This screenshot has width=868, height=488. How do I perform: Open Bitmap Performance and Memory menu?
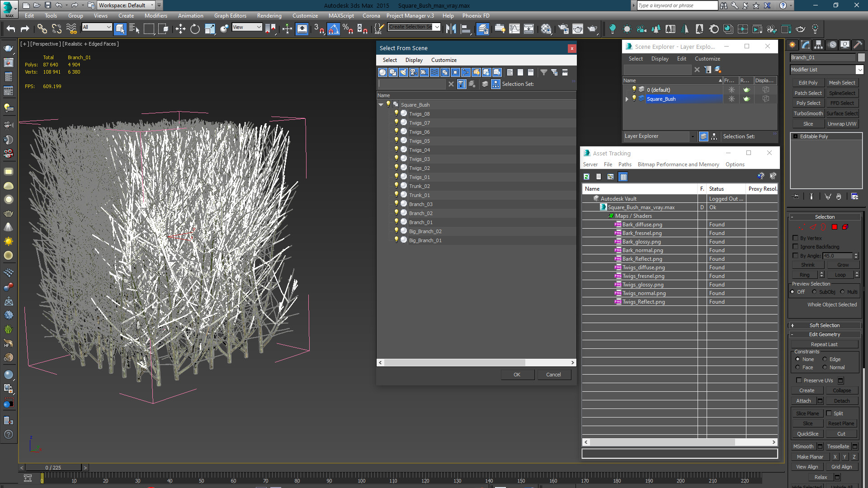click(x=678, y=164)
